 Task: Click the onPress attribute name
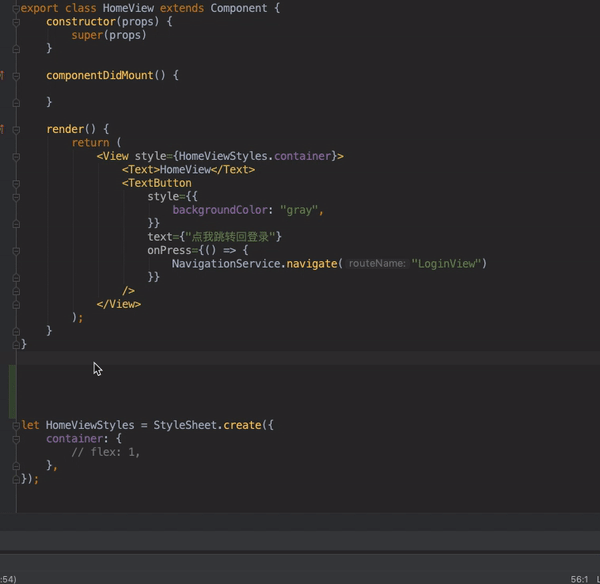[x=169, y=250]
